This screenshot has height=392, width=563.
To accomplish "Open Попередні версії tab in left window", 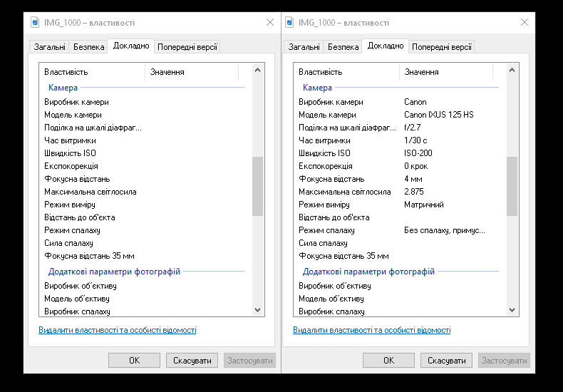I will click(187, 46).
